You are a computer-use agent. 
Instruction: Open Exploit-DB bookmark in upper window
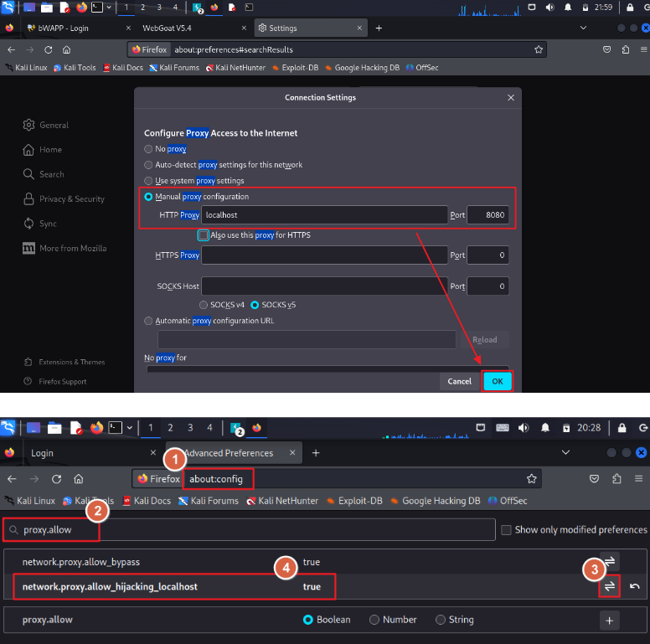[295, 68]
